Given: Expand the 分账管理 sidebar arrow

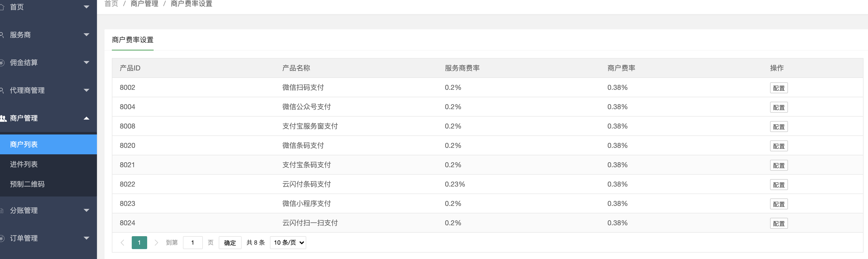Looking at the screenshot, I should coord(86,211).
